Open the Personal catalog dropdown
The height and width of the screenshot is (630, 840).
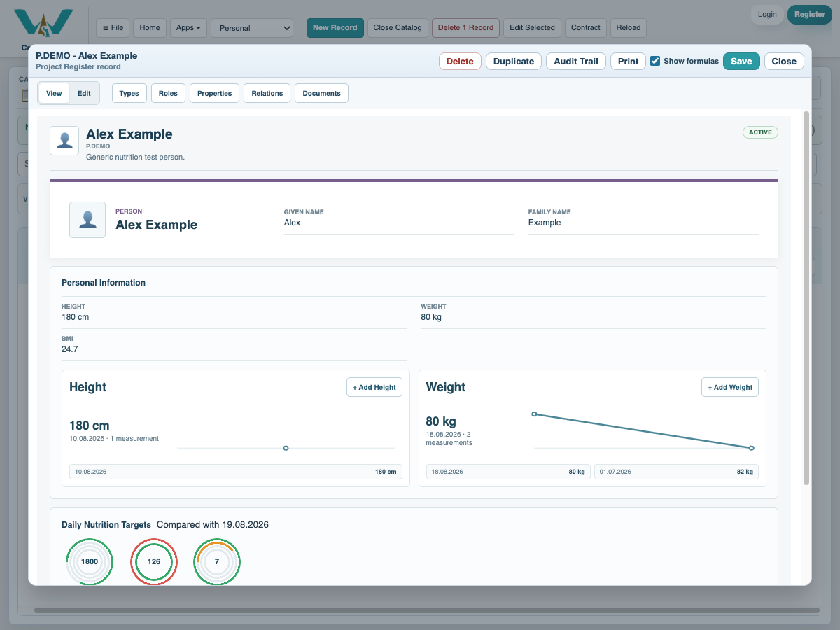click(252, 28)
